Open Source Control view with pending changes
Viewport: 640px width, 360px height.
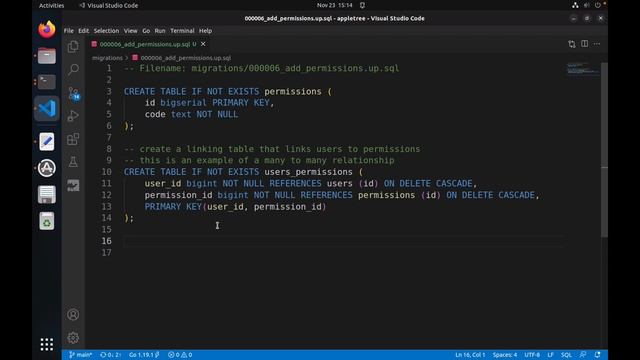click(73, 93)
